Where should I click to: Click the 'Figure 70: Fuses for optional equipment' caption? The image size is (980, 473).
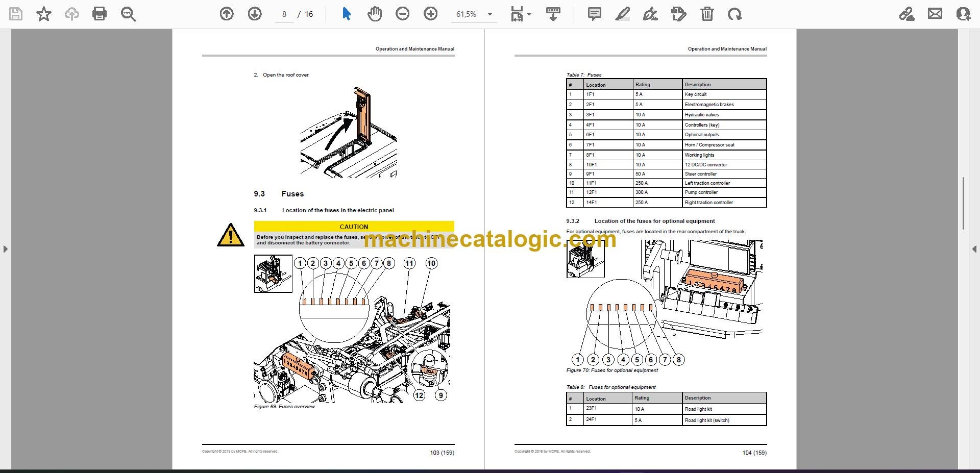point(612,370)
